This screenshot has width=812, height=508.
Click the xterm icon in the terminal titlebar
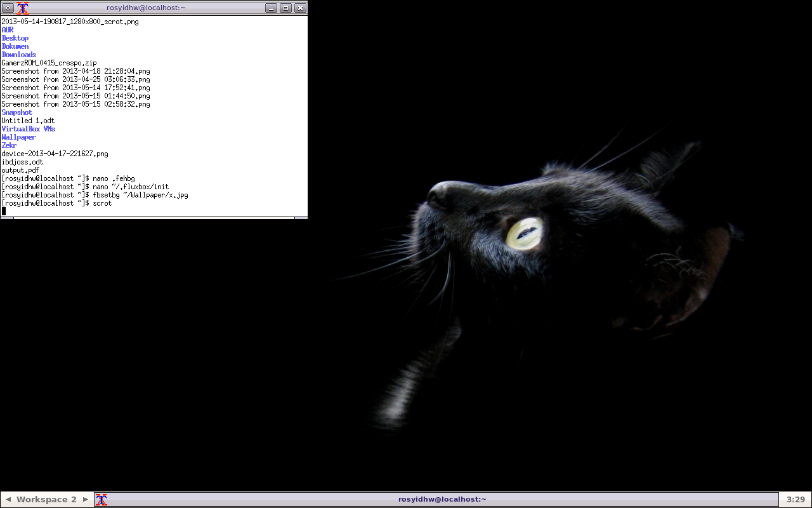tap(24, 8)
